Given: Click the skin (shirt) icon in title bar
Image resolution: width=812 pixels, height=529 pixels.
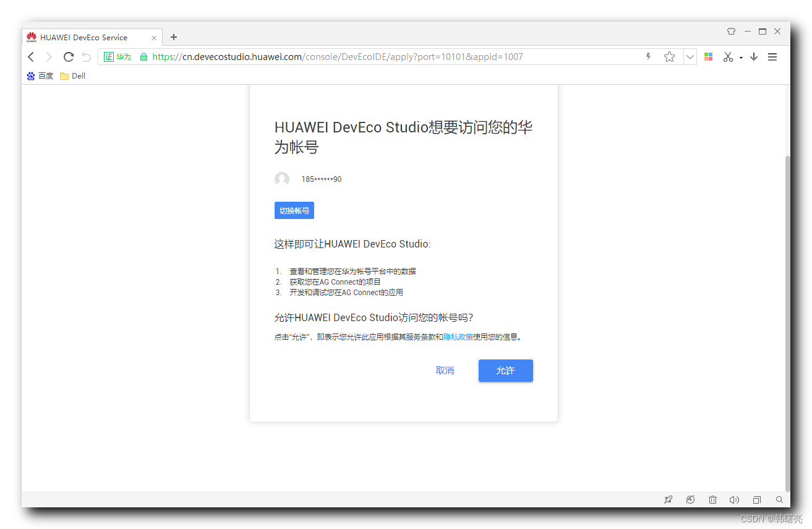Looking at the screenshot, I should [731, 31].
